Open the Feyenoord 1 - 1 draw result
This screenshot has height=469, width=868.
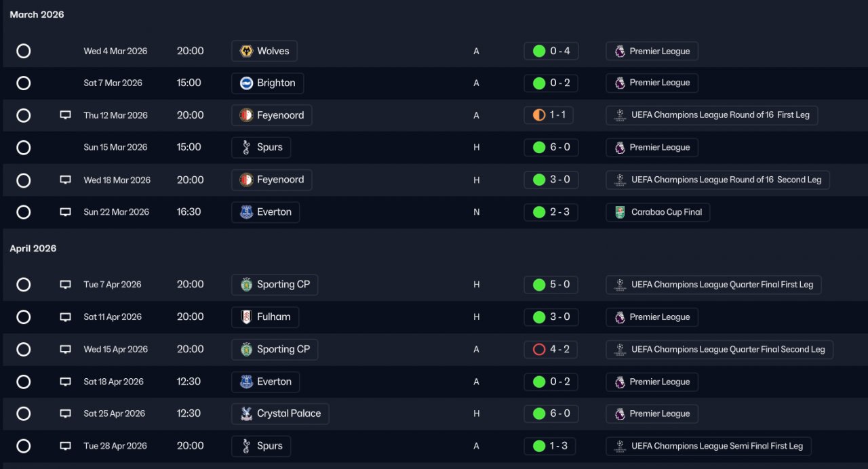pos(549,115)
